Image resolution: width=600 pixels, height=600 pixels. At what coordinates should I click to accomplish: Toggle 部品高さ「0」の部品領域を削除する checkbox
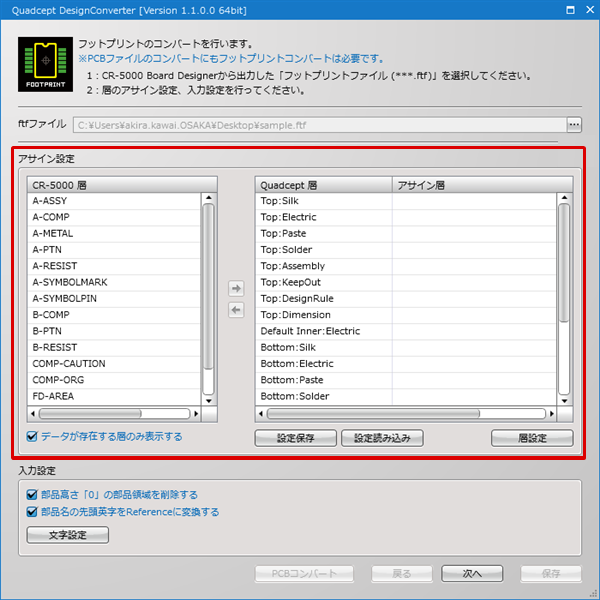pyautogui.click(x=32, y=495)
